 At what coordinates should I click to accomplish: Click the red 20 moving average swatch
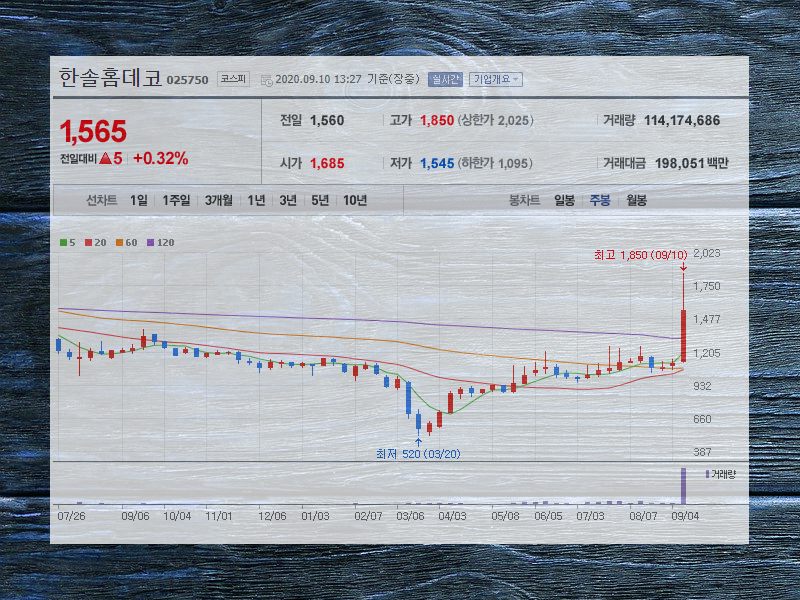pos(89,243)
